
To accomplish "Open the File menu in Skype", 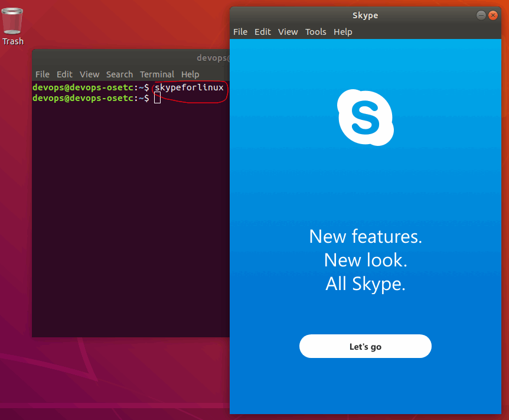I will pos(240,32).
